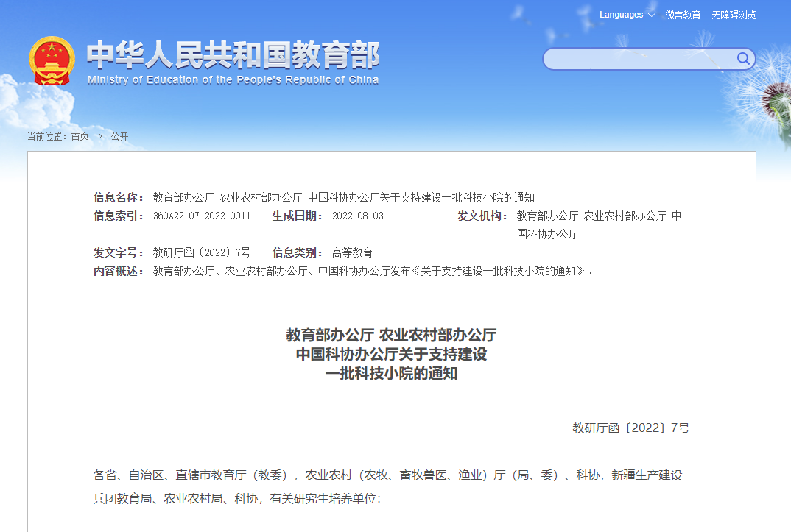Click the bold centered notice title heading
Image resolution: width=791 pixels, height=532 pixels.
[x=391, y=354]
